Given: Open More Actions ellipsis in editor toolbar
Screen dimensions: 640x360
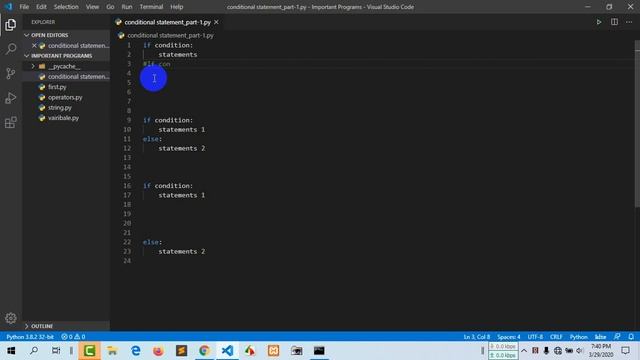Looking at the screenshot, I should pyautogui.click(x=629, y=22).
